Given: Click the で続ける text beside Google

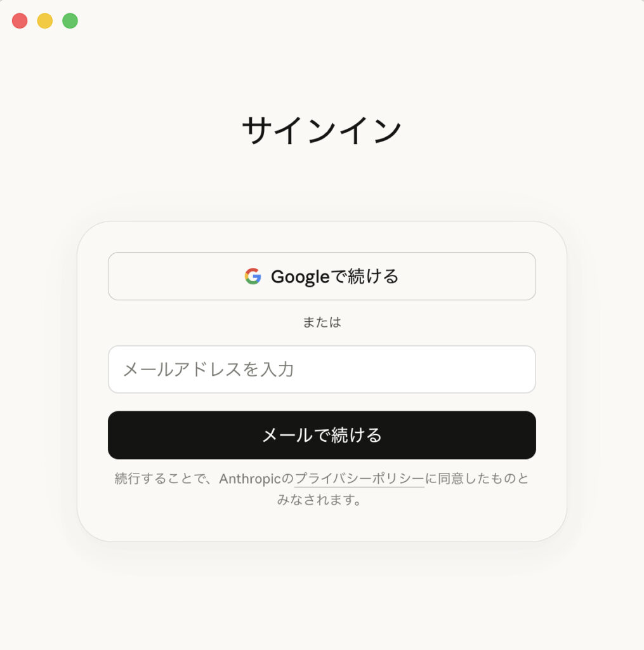Looking at the screenshot, I should 365,276.
